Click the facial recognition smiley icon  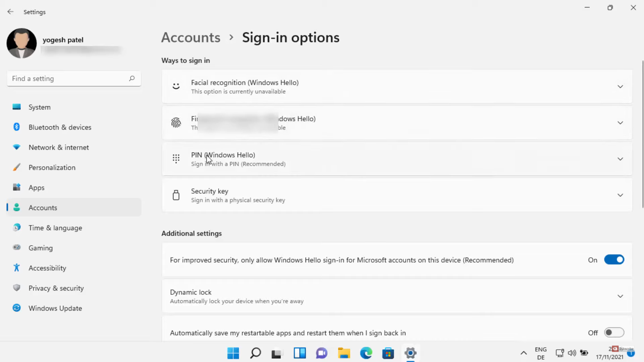(x=176, y=86)
